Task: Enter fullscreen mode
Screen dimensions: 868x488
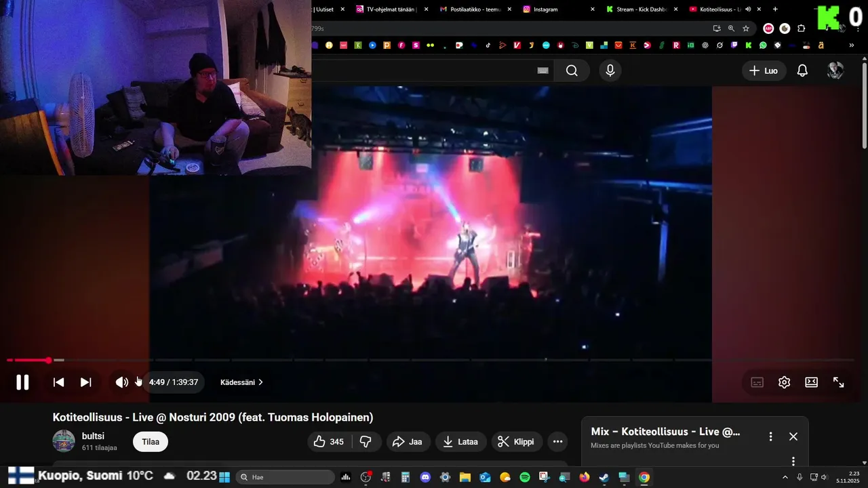Action: tap(838, 382)
